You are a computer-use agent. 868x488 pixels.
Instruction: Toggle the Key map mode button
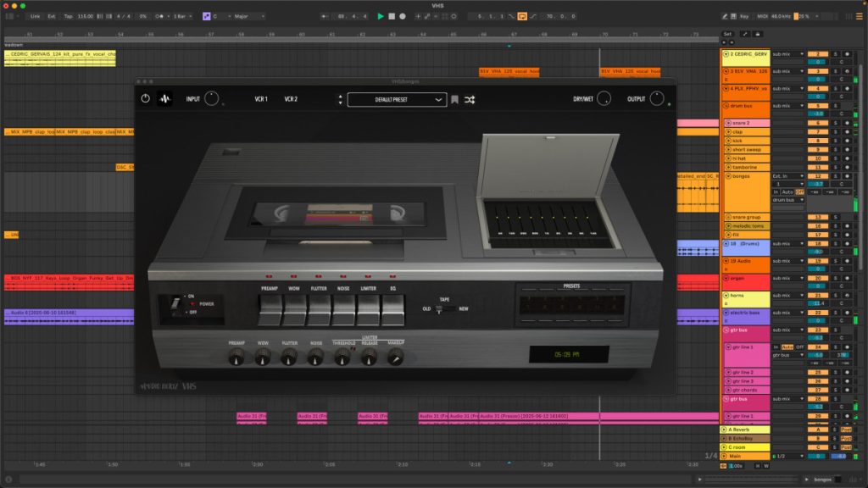tap(744, 17)
